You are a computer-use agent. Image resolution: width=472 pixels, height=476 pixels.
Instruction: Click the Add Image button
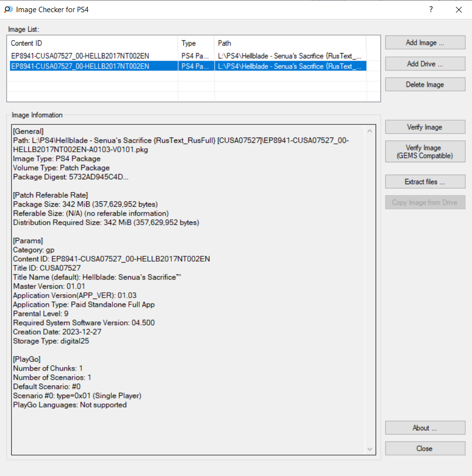[425, 42]
